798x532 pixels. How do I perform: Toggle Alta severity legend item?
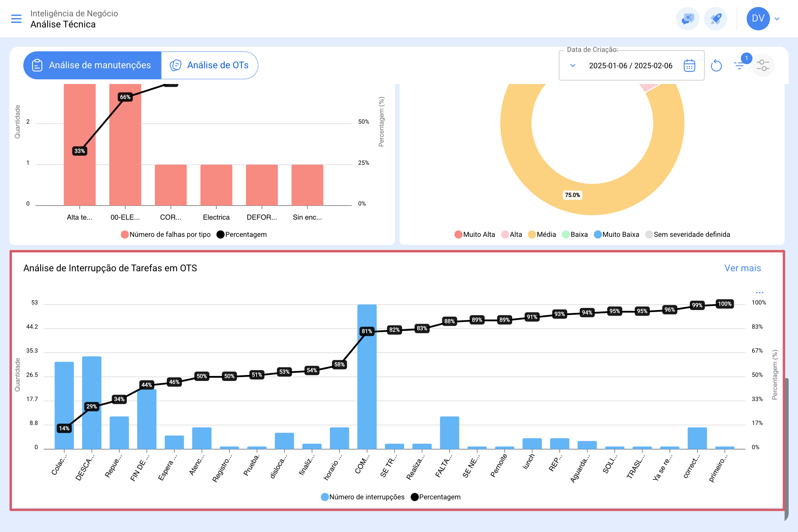(x=512, y=235)
